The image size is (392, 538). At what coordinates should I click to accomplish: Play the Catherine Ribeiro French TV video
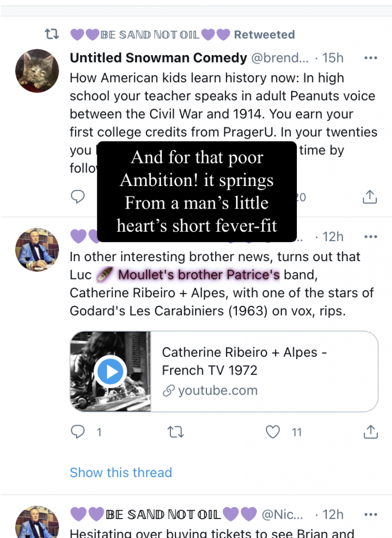point(110,371)
